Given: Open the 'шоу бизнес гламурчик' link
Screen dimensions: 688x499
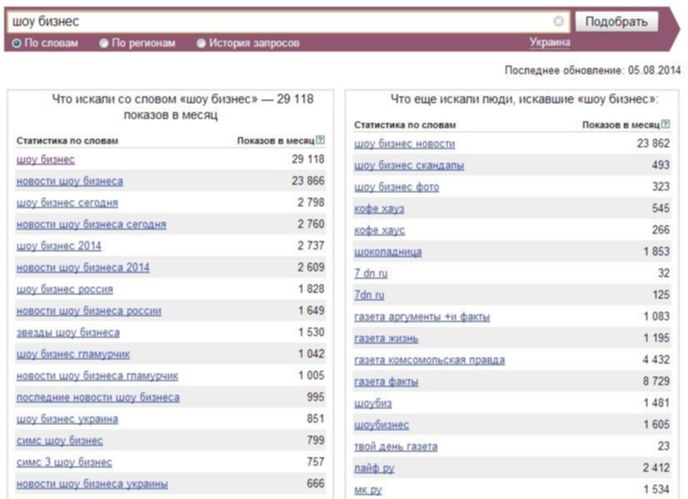Looking at the screenshot, I should click(73, 354).
